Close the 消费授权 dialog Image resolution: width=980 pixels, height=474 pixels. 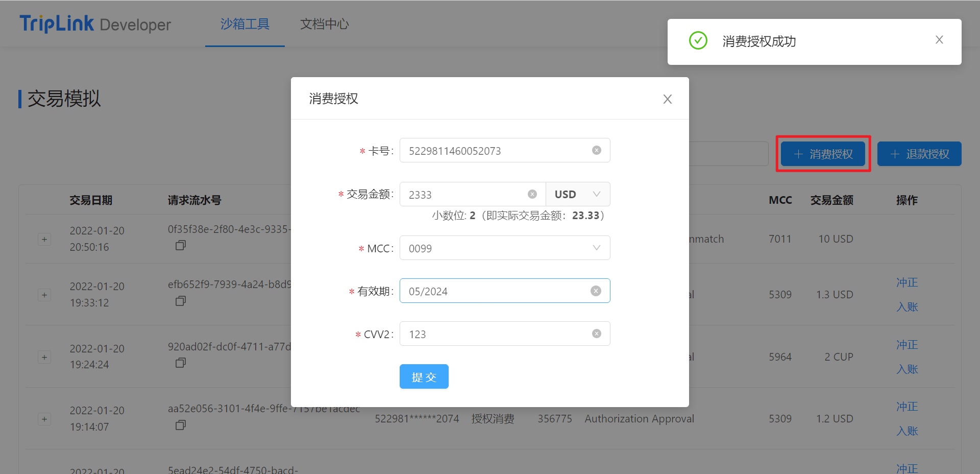click(667, 99)
